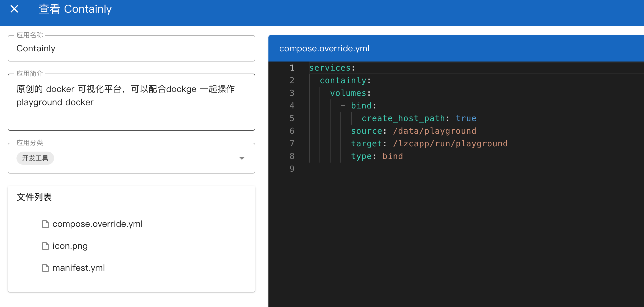The image size is (644, 307).
Task: Click line number 9 in editor
Action: [292, 169]
